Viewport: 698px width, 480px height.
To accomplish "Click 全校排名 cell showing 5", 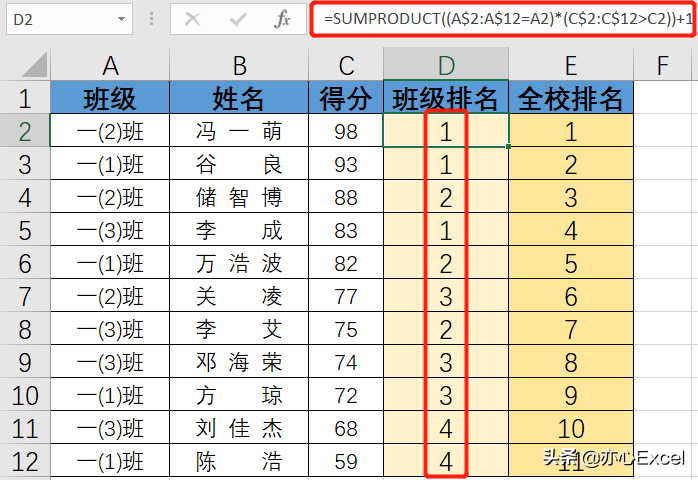I will coord(571,262).
